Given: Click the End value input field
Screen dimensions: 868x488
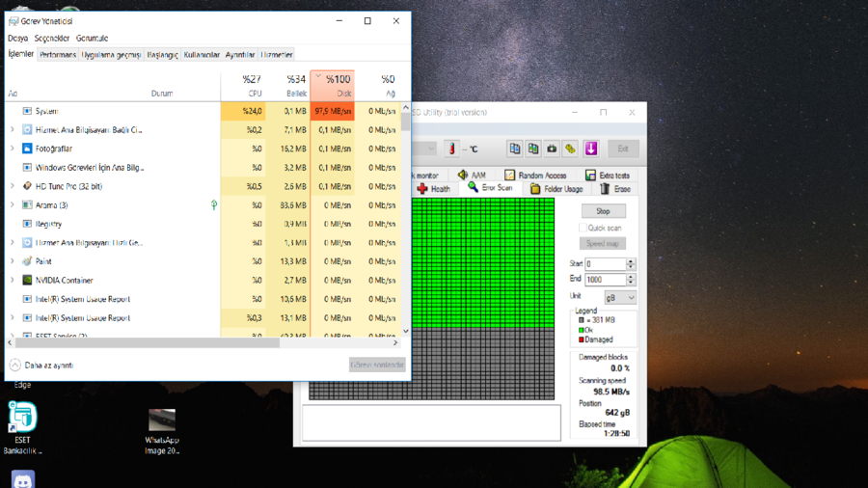Looking at the screenshot, I should click(x=606, y=280).
